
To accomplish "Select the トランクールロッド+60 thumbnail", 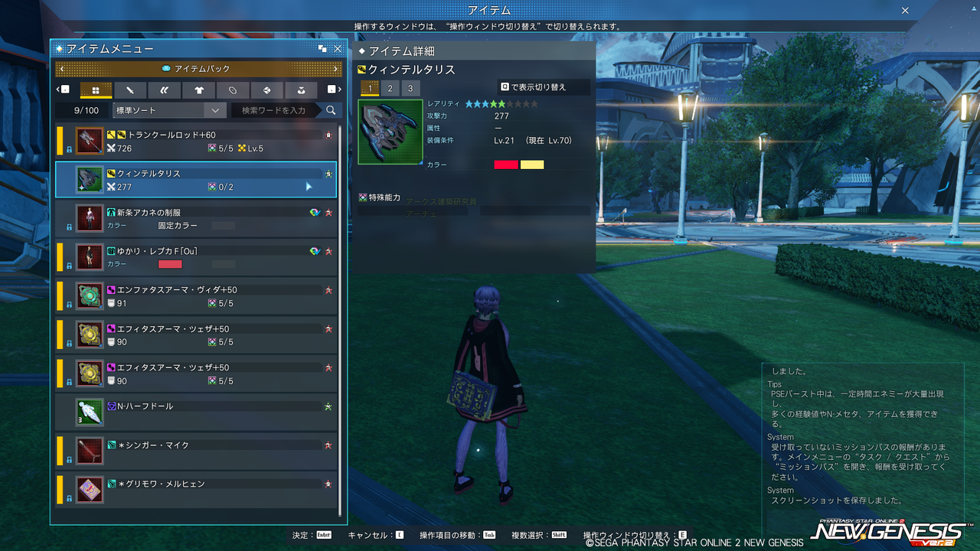I will pos(90,141).
